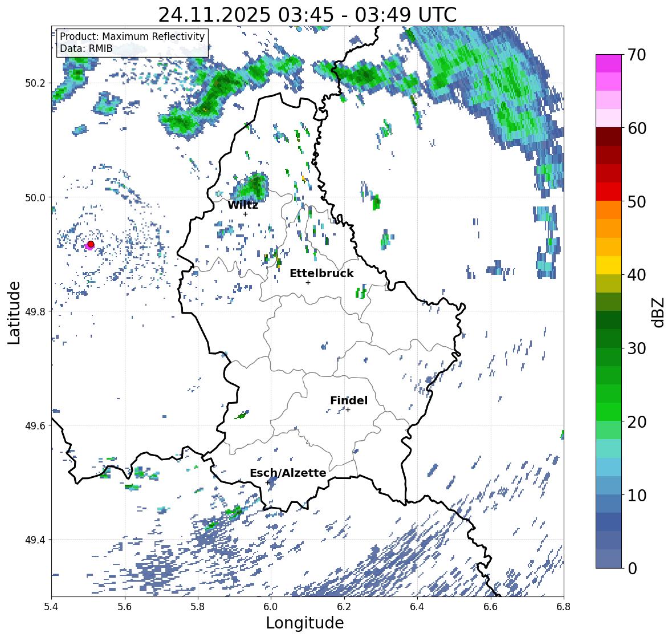Click the dBZ colorbar label
The width and height of the screenshot is (672, 637).
[x=659, y=313]
